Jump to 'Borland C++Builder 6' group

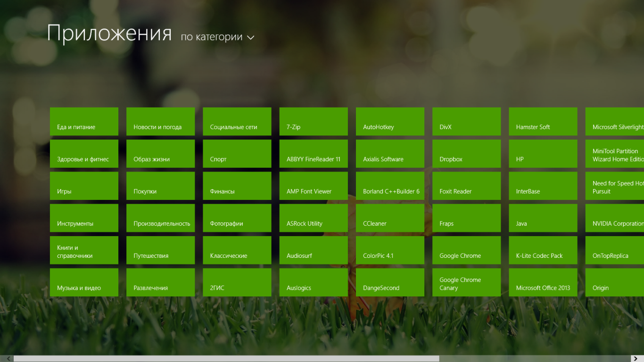(390, 186)
